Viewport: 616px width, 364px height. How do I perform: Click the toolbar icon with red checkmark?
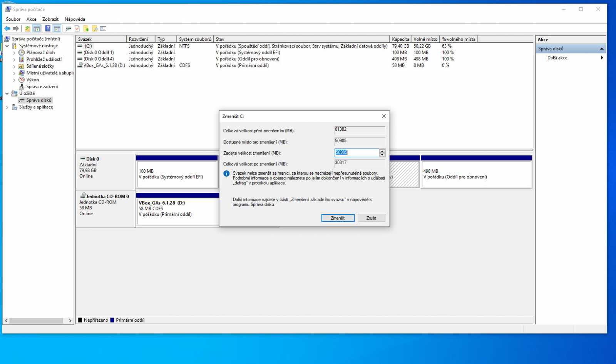pos(77,28)
